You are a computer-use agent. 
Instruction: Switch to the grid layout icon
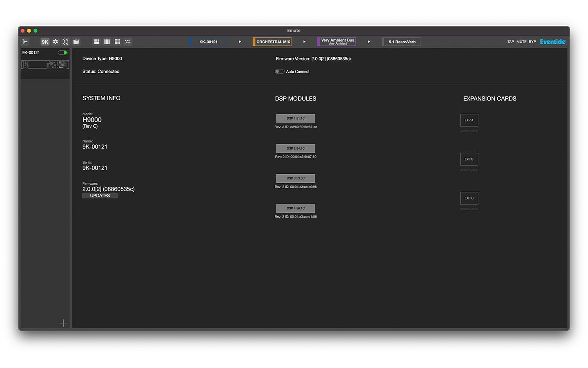117,42
